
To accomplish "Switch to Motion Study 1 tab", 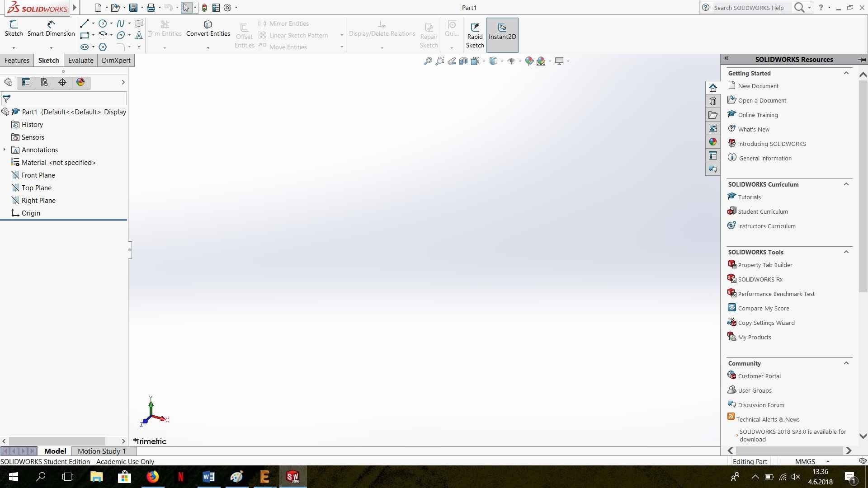I will point(102,451).
